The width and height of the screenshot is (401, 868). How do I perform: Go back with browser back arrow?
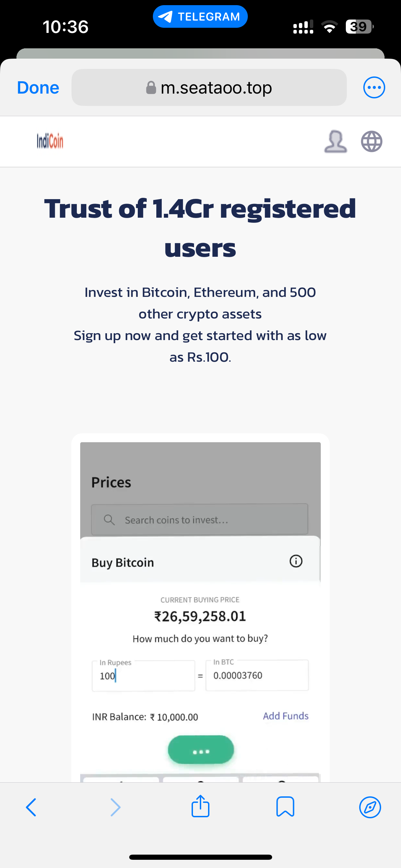31,807
